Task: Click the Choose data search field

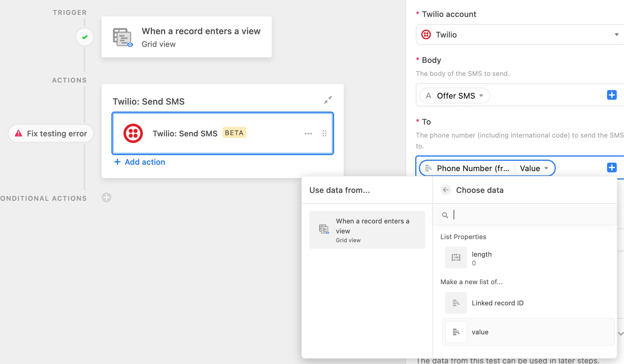Action: 530,215
